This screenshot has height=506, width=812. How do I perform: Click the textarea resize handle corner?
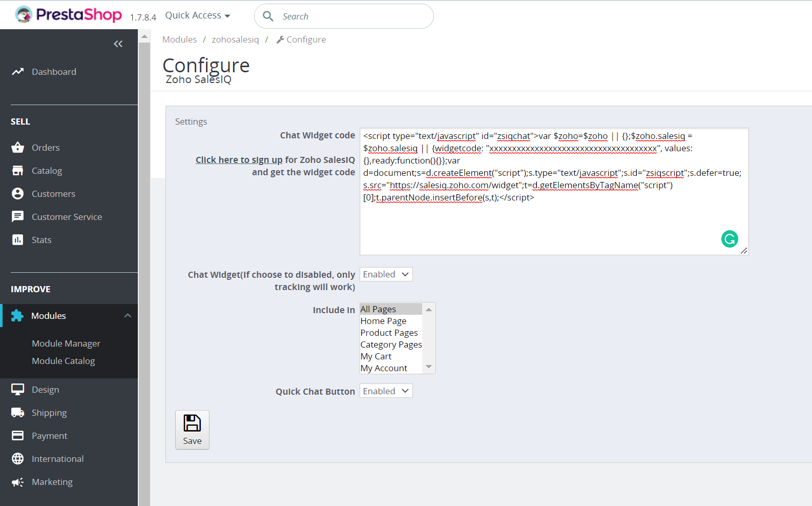click(x=744, y=250)
